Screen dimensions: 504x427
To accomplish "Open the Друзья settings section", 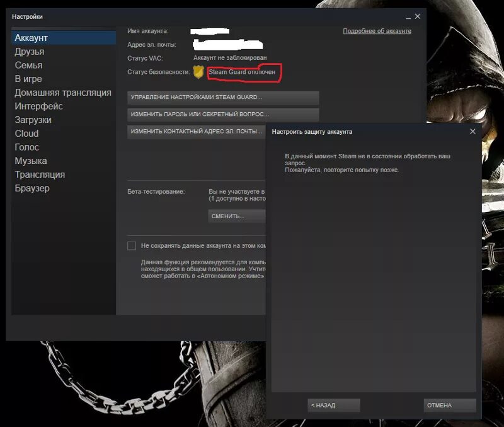I will 30,52.
